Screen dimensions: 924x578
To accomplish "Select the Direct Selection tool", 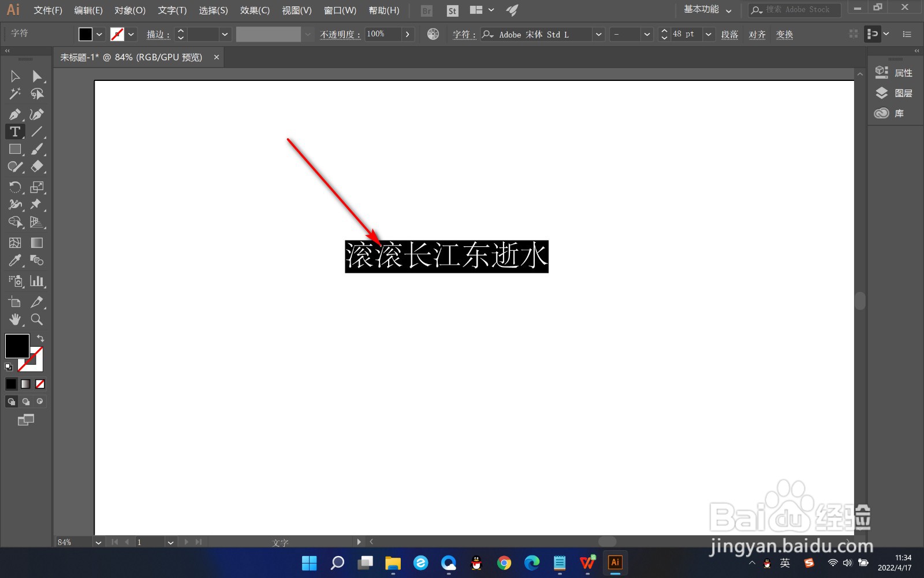I will pos(37,76).
